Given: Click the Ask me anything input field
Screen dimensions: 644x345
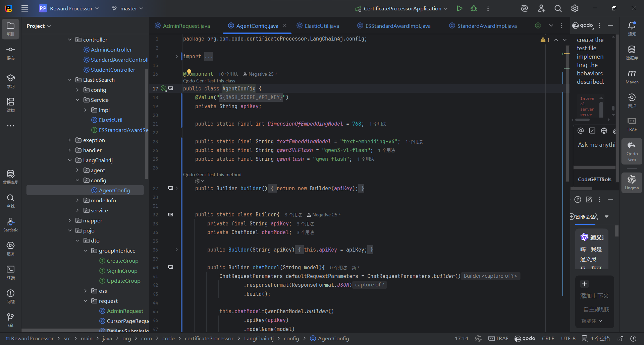Looking at the screenshot, I should (596, 145).
